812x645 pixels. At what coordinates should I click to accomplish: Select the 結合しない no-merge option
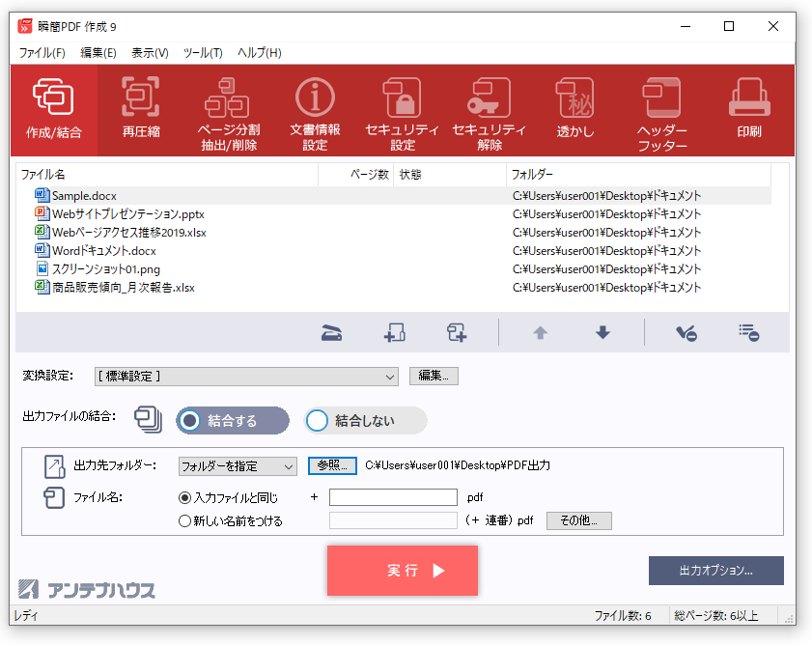pyautogui.click(x=366, y=420)
